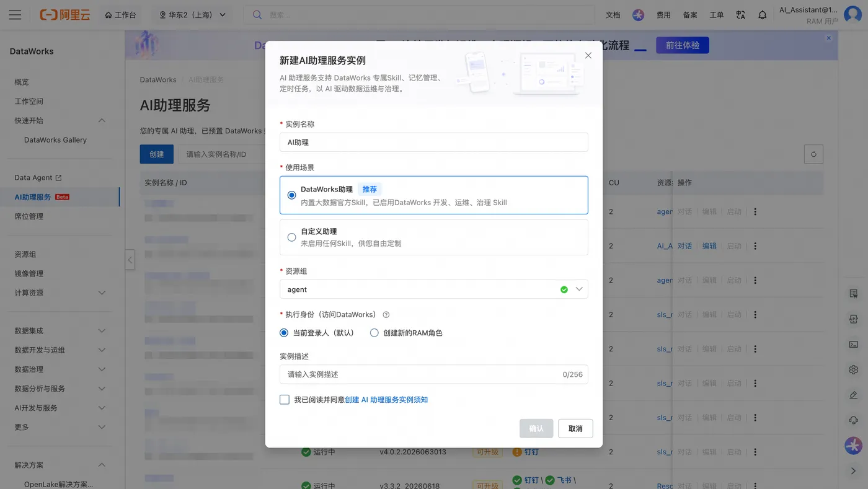Tick the 我已阅读并同意 agreement checkbox
Viewport: 868px width, 489px height.
click(285, 400)
